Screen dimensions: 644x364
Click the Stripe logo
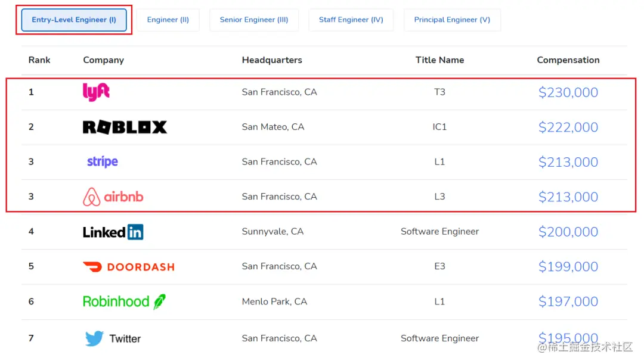point(103,161)
